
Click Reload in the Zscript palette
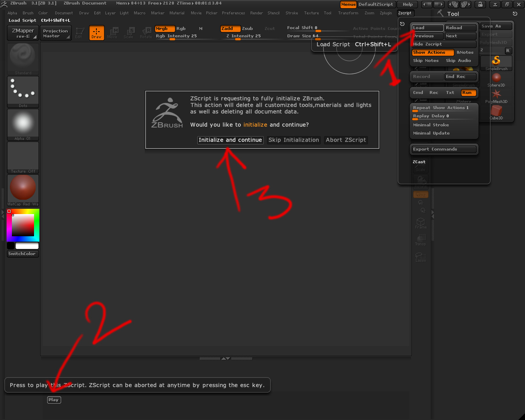click(461, 28)
